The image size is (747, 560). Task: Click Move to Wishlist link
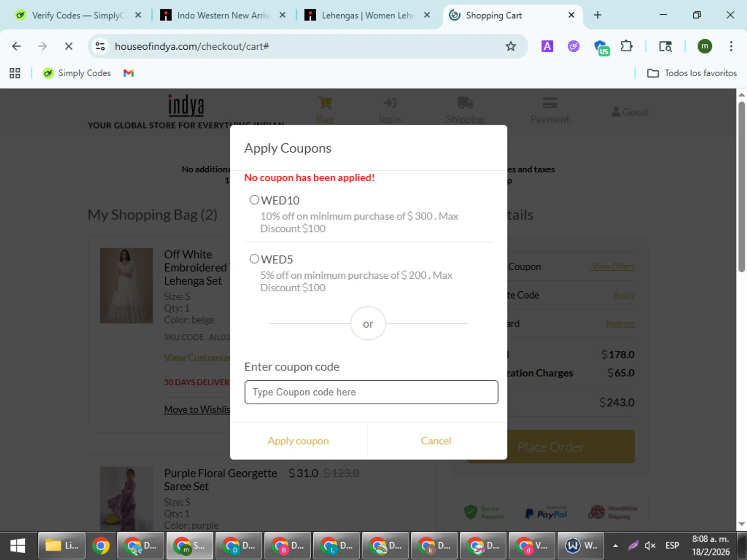tap(197, 410)
